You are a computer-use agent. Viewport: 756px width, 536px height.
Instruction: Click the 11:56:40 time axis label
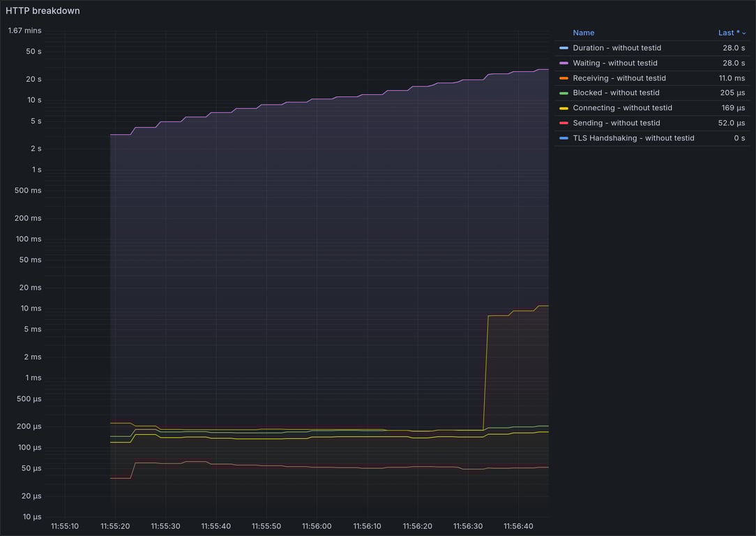[517, 526]
